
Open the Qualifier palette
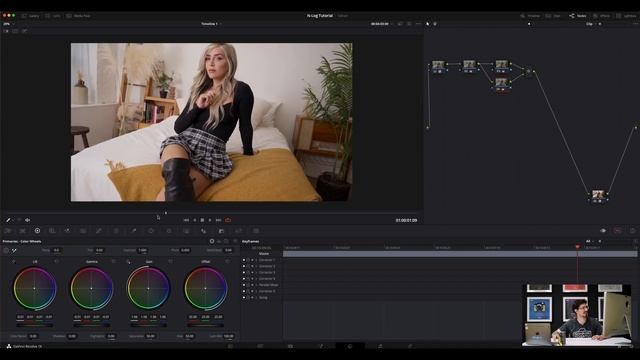coord(133,231)
